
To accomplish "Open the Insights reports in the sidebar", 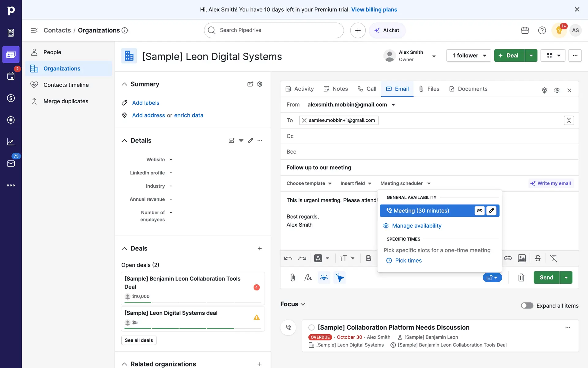I will tap(11, 142).
